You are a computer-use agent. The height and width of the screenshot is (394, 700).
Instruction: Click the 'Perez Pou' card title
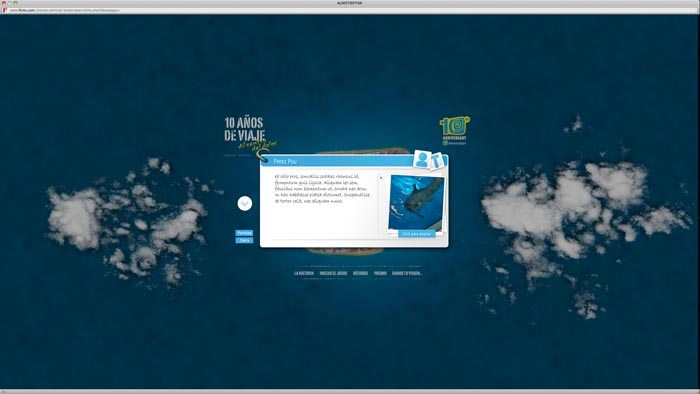(x=285, y=162)
